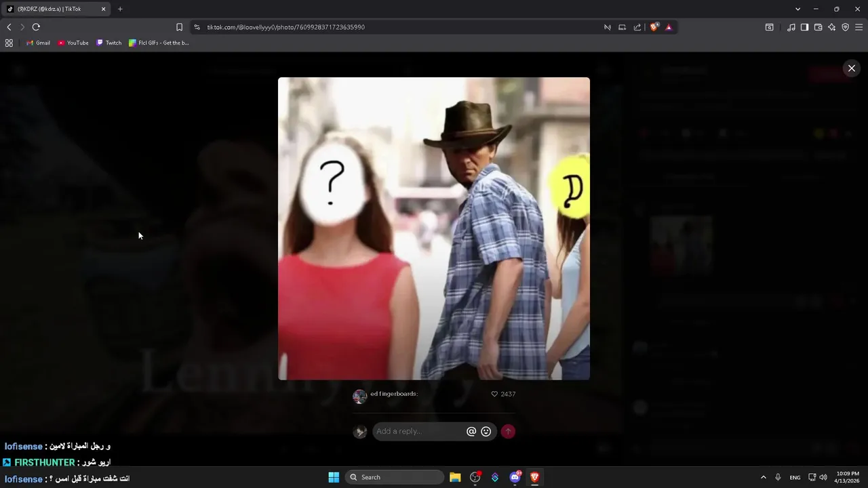868x488 pixels.
Task: Go back with browser back arrow
Action: pos(9,27)
